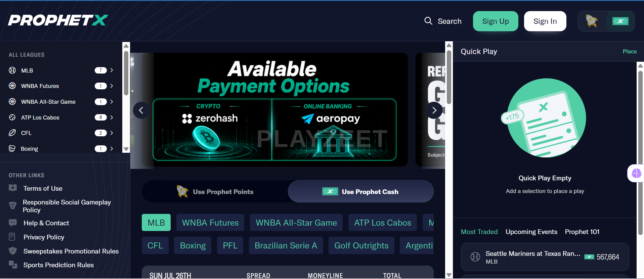Show next banner with right arrow
Image resolution: width=644 pixels, height=279 pixels.
434,110
